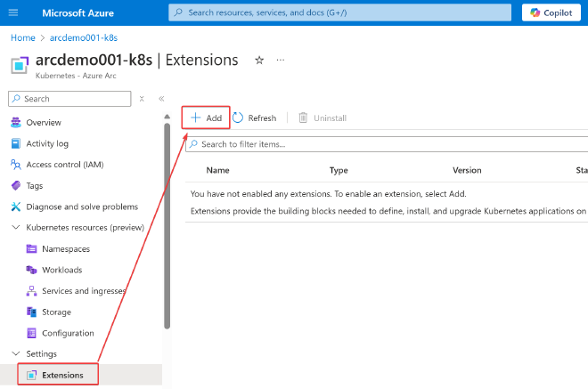Click the Workloads icon
588x389 pixels.
coord(31,270)
